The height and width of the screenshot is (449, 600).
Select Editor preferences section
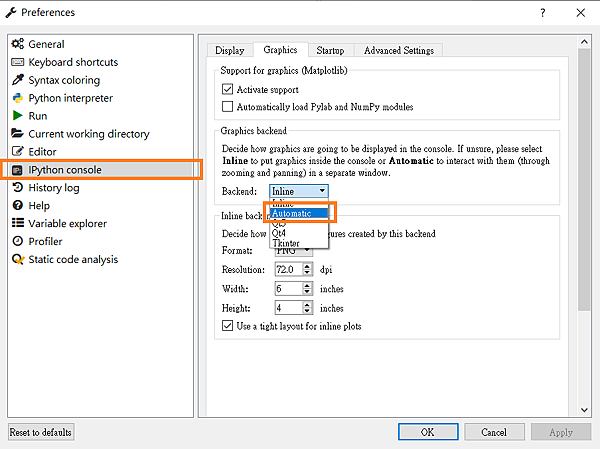42,152
